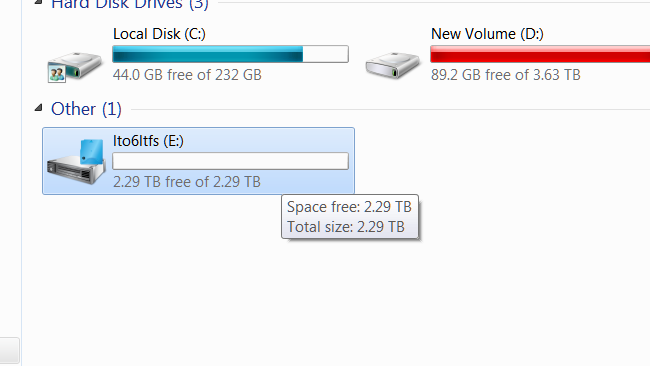Select the New Volume (D:) drive icon
This screenshot has height=366, width=650.
[x=393, y=65]
